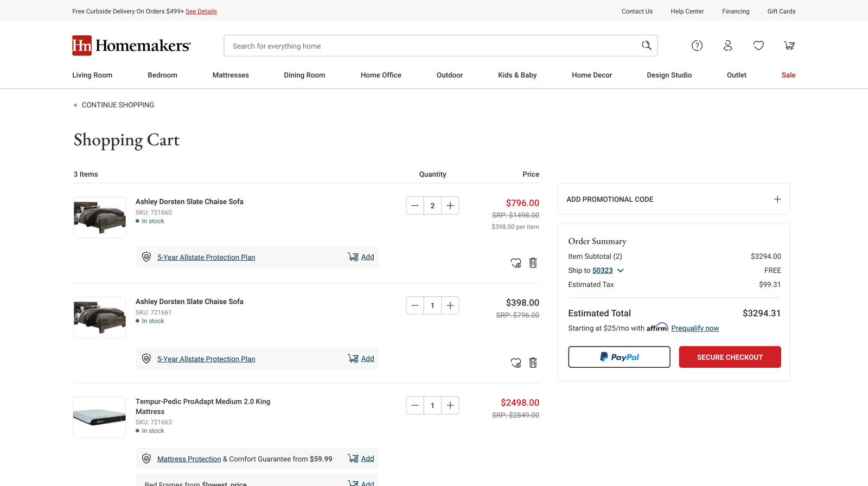Add protection plan for SKU 721661 sofa
Image resolution: width=868 pixels, height=486 pixels.
point(361,359)
